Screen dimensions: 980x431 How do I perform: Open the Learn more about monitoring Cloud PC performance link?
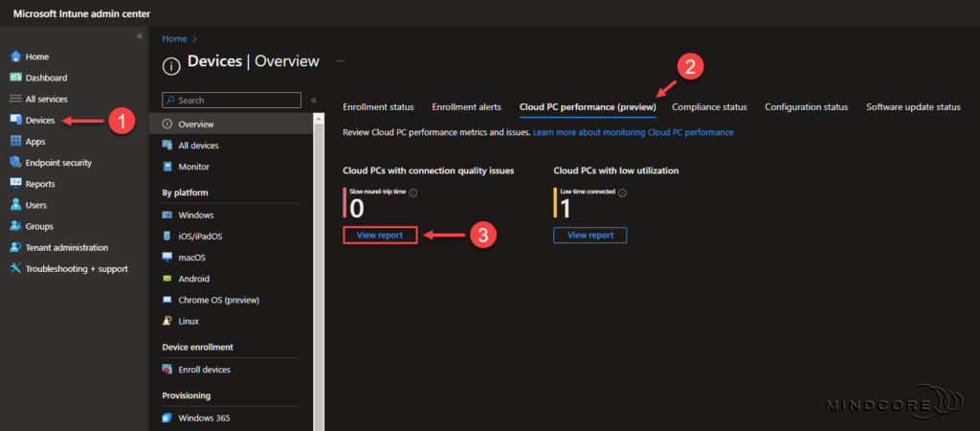[x=634, y=132]
